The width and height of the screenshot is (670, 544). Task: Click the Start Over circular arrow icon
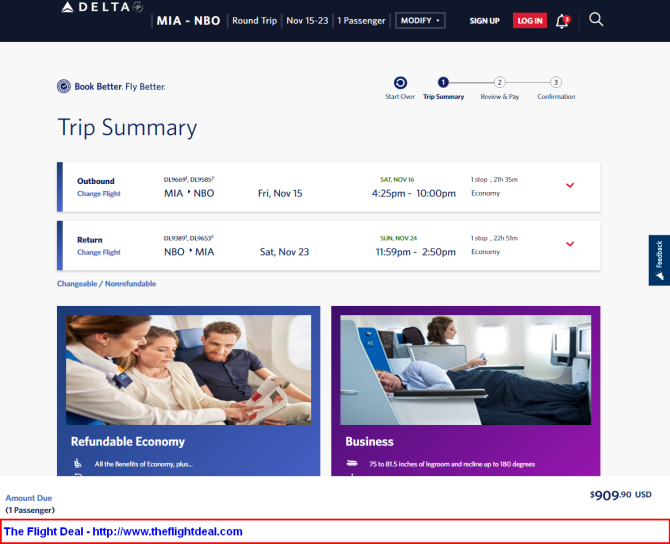click(x=400, y=82)
